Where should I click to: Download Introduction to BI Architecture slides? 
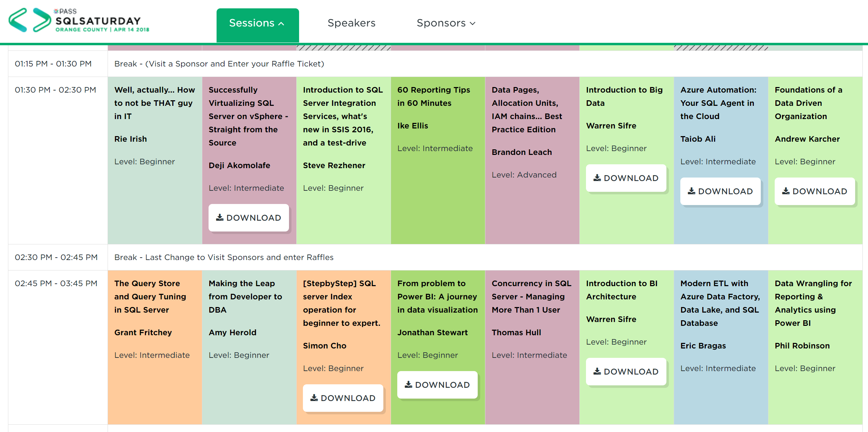(626, 371)
